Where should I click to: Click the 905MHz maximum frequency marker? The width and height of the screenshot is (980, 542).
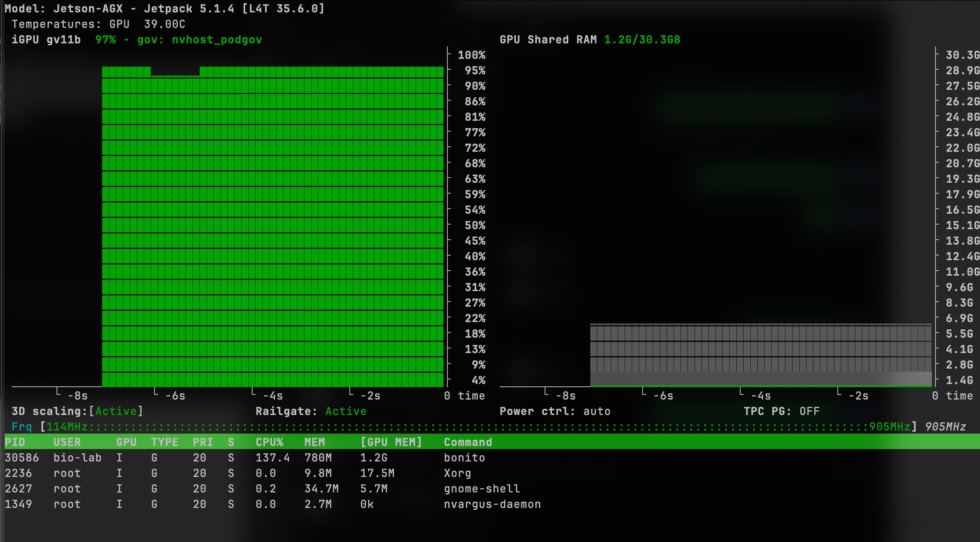point(890,427)
